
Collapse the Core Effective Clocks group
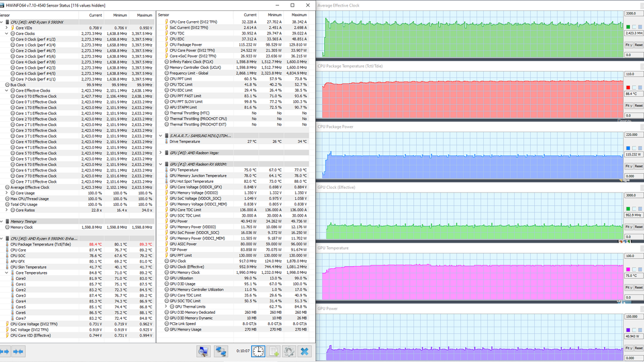coord(7,91)
